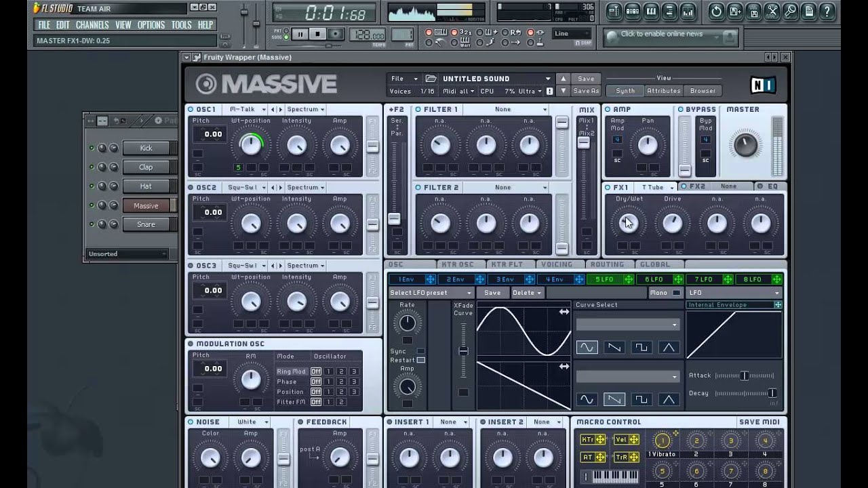Open the piano roll window icon
Screen dimensions: 868x488
(652, 11)
